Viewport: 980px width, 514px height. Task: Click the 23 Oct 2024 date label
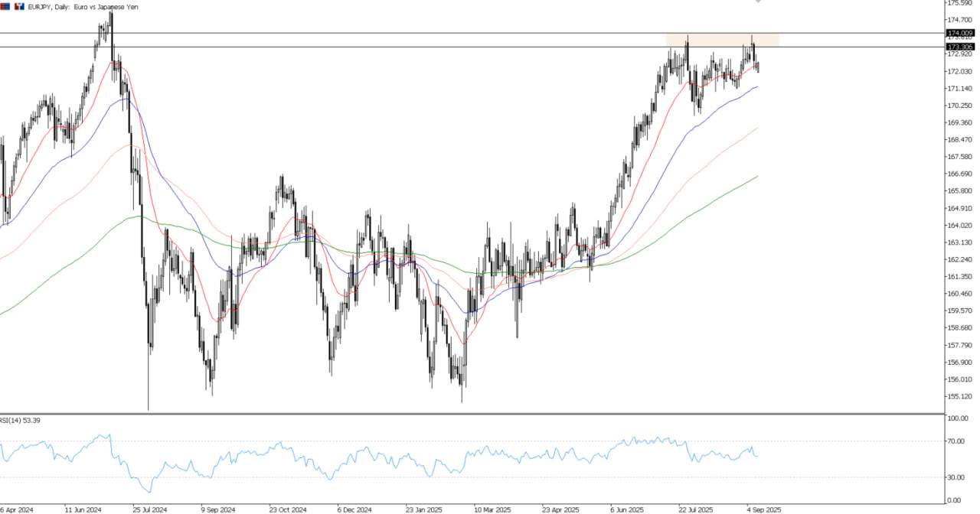coord(288,509)
